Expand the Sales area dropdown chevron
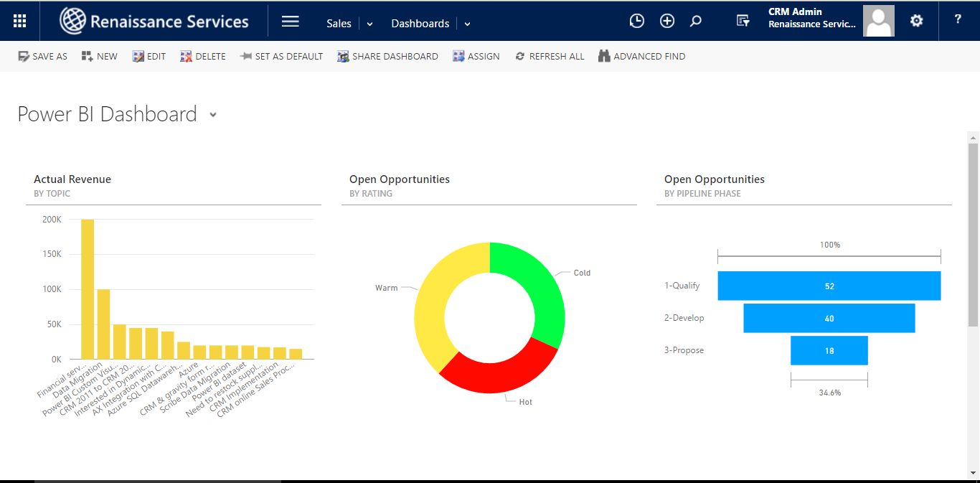The image size is (980, 483). (x=370, y=24)
